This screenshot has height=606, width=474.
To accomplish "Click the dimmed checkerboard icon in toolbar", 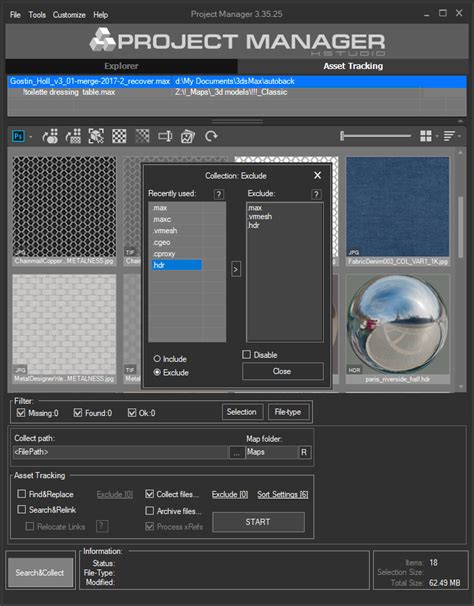I will tap(142, 136).
